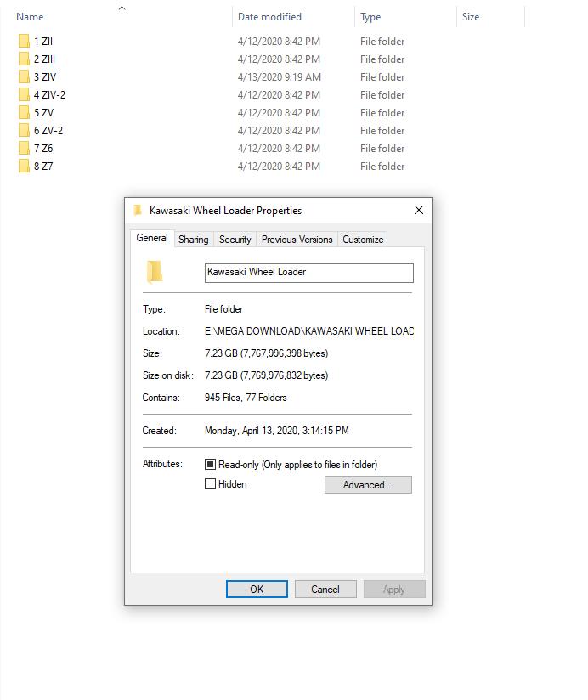
Task: Confirm properties with OK button
Action: 257,590
